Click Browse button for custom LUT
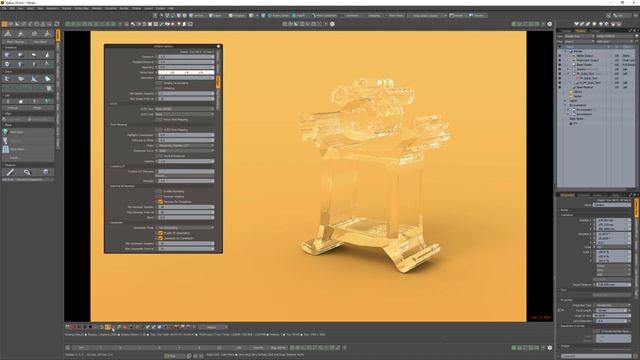This screenshot has width=640, height=360. 186,176
